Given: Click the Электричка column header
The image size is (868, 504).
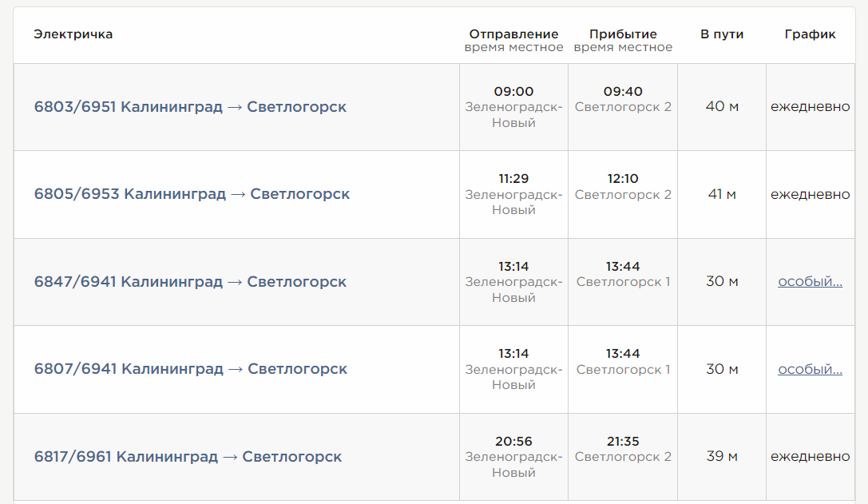Looking at the screenshot, I should [x=69, y=34].
